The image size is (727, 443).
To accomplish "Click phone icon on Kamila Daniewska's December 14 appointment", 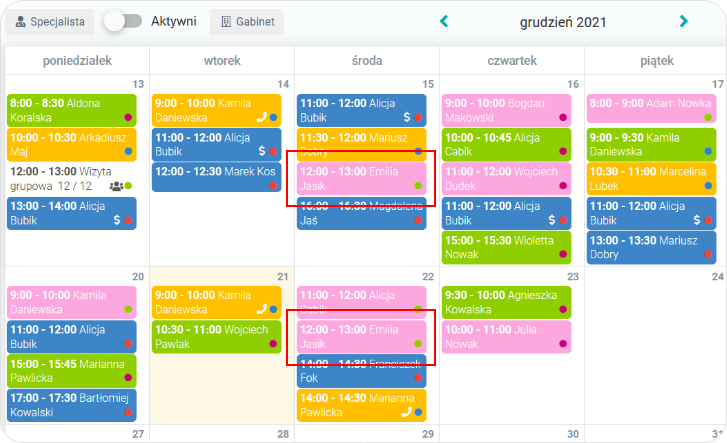I will coord(262,117).
